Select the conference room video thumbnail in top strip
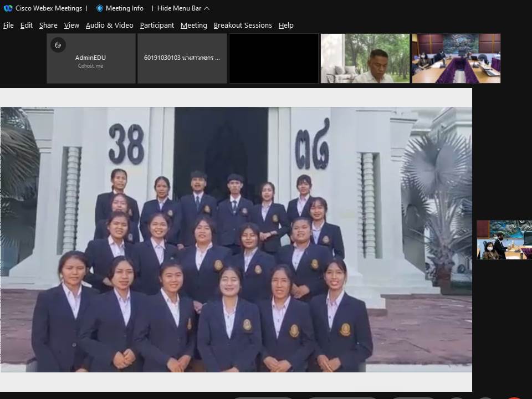This screenshot has height=399, width=532. [456, 58]
